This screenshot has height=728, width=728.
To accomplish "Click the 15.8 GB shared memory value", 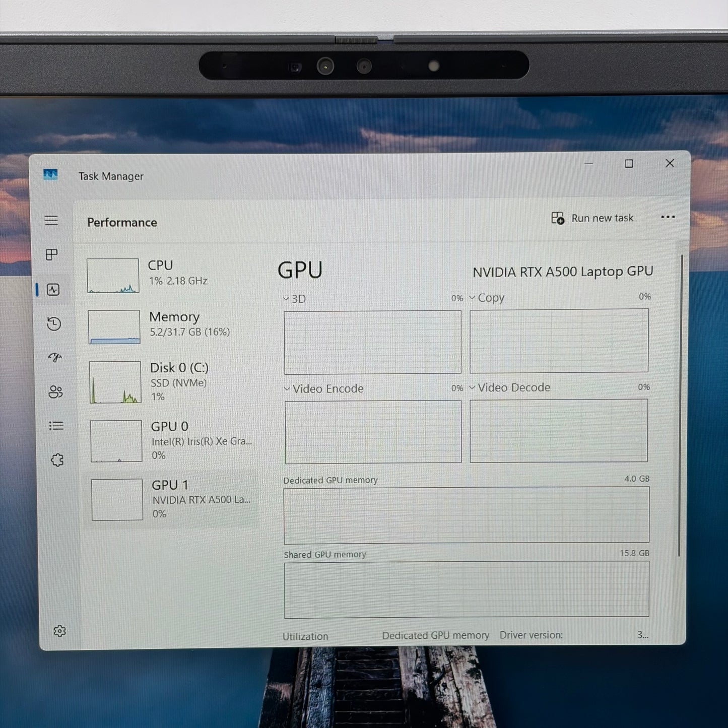I will tap(634, 553).
